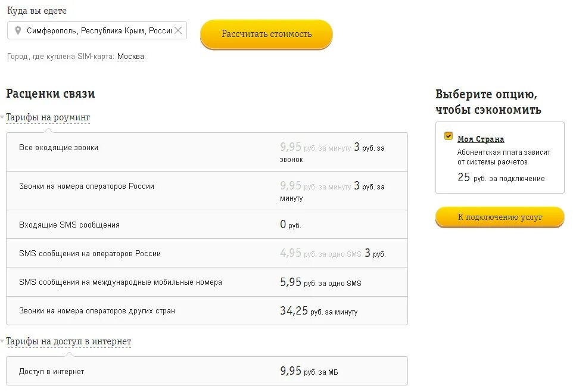Collapse the Тарифы на роуминг section
Image resolution: width=573 pixels, height=392 pixels.
pyautogui.click(x=48, y=117)
